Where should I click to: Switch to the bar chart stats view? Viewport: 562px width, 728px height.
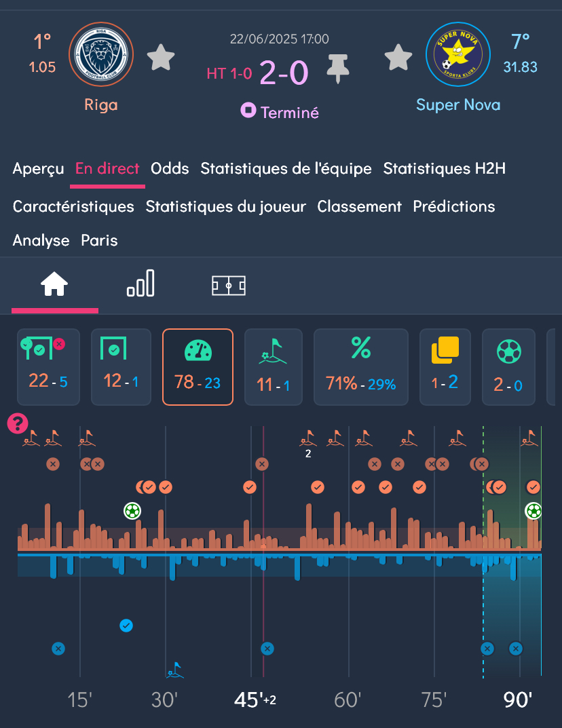tap(140, 283)
